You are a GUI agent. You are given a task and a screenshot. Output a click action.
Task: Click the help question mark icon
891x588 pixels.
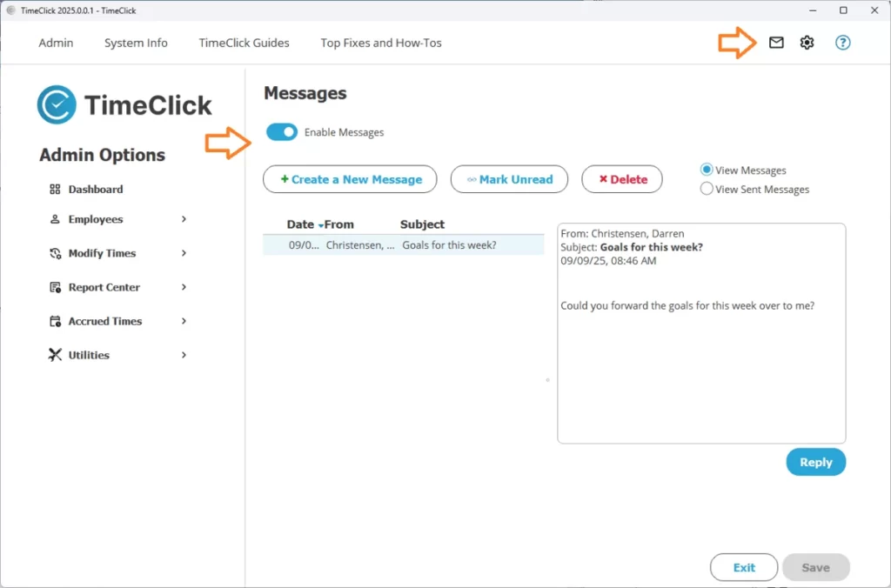[842, 42]
